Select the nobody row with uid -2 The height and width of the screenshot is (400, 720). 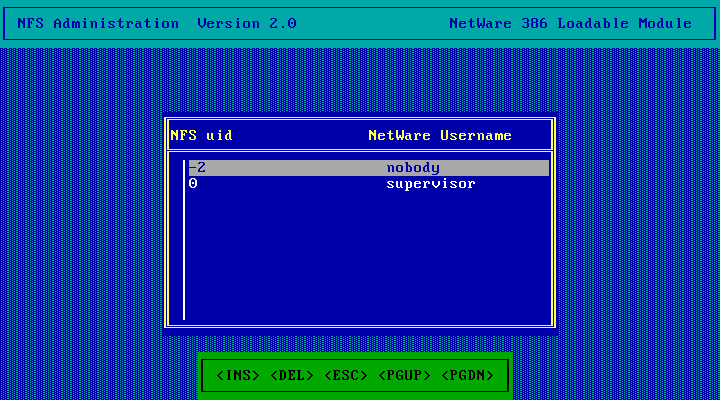pos(369,168)
